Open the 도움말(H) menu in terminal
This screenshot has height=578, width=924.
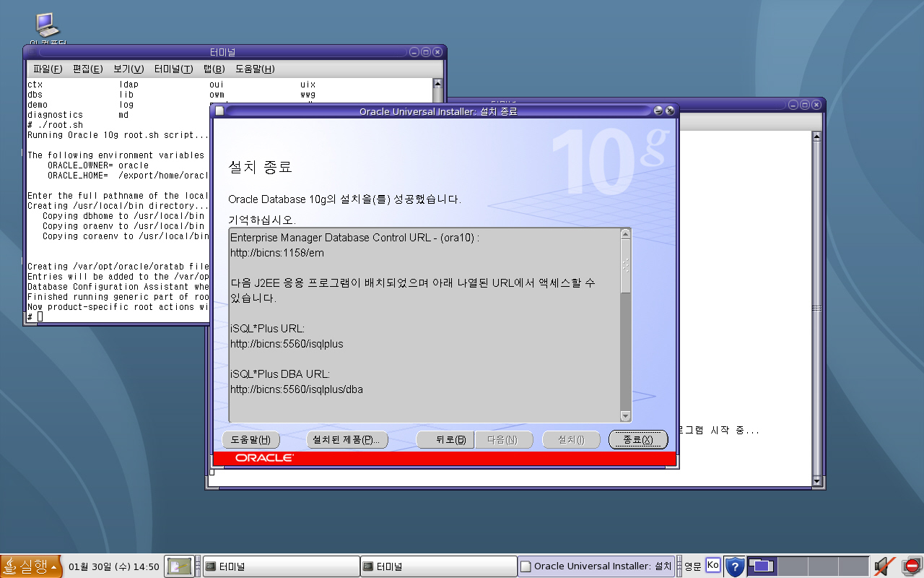coord(255,69)
